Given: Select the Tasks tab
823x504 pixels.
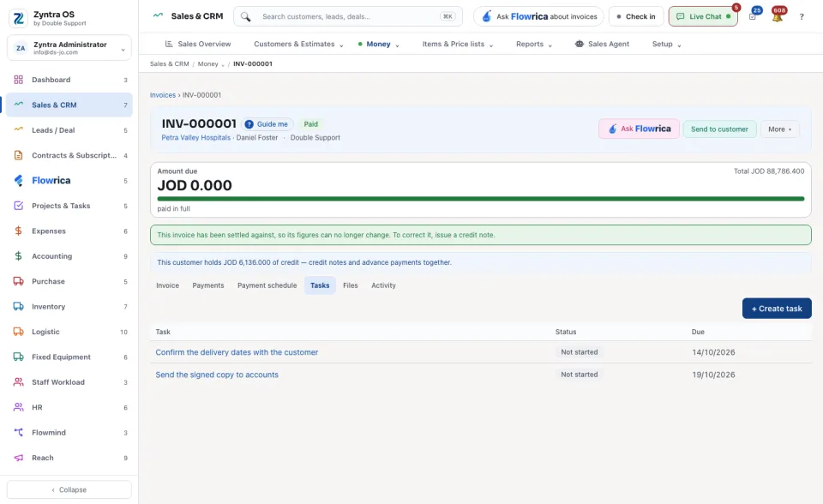Looking at the screenshot, I should [320, 285].
